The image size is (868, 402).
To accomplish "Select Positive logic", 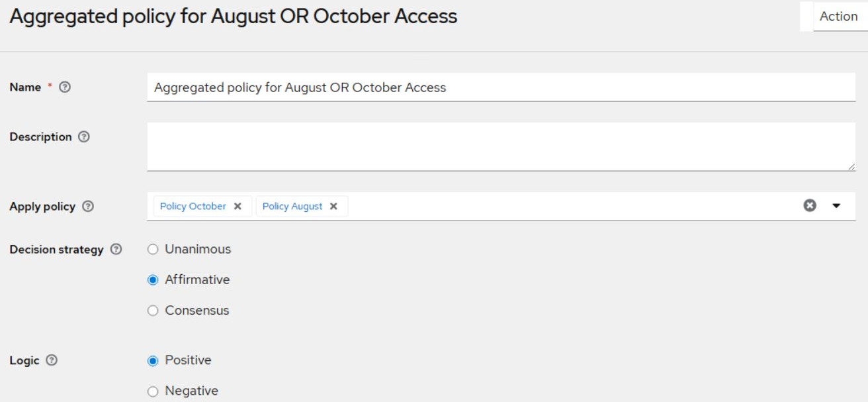I will point(153,361).
